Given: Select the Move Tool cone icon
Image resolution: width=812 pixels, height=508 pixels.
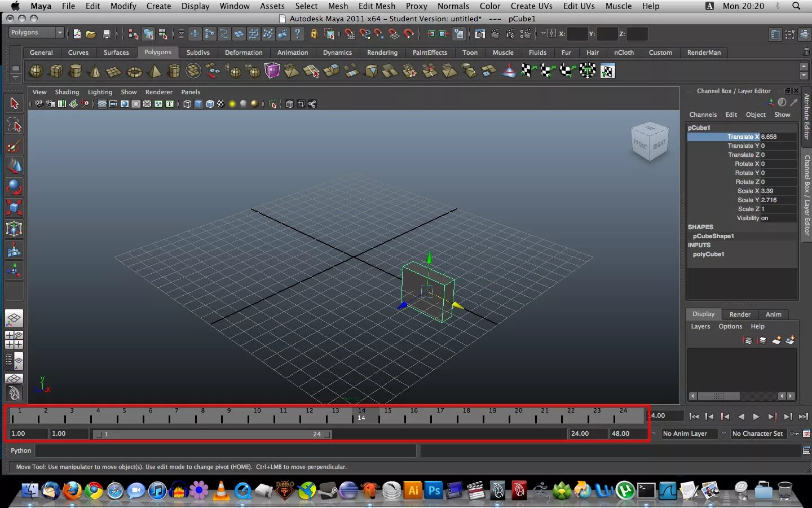Looking at the screenshot, I should 14,167.
